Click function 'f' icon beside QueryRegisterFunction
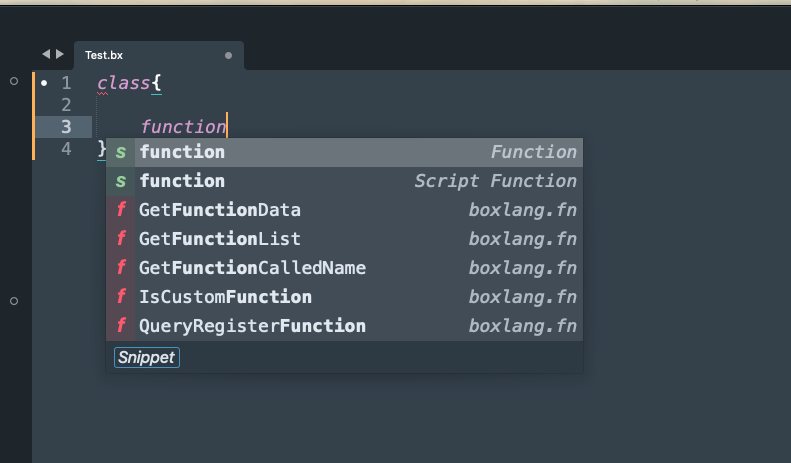Viewport: 791px width, 463px height. tap(121, 326)
